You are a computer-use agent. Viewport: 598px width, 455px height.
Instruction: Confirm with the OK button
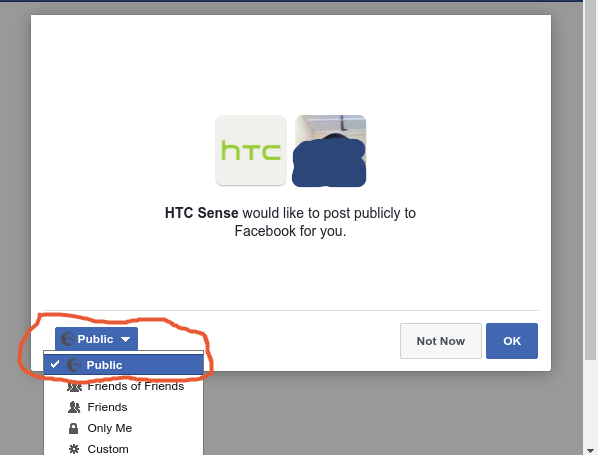pos(512,341)
